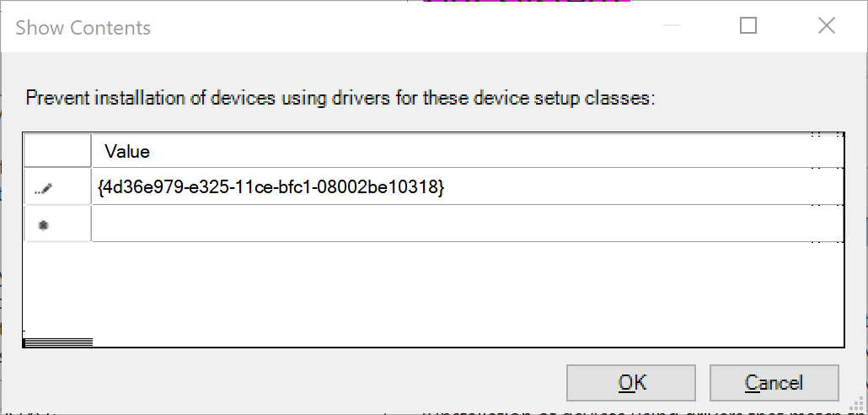Screen dimensions: 868x415
Task: Click the asterisk new-row icon
Action: click(x=44, y=224)
